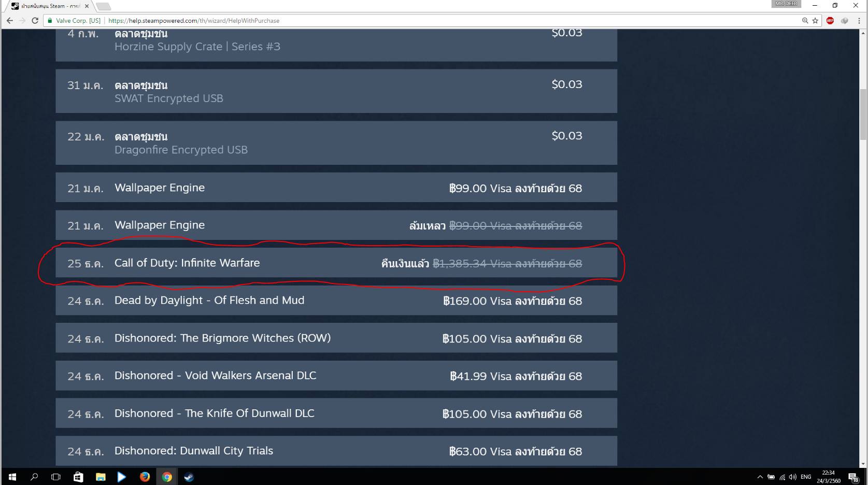
Task: Open Dishonored: The Brigmore Witches (ROW) purchase
Action: tap(336, 338)
